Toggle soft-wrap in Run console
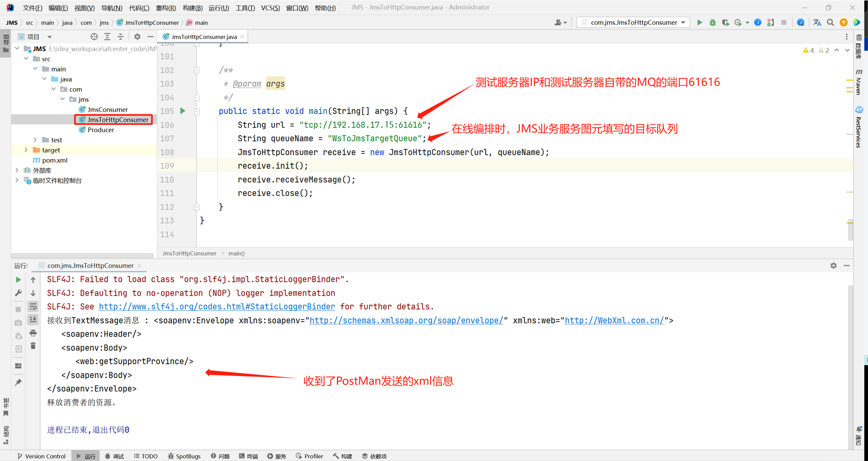This screenshot has width=868, height=461. (x=33, y=307)
